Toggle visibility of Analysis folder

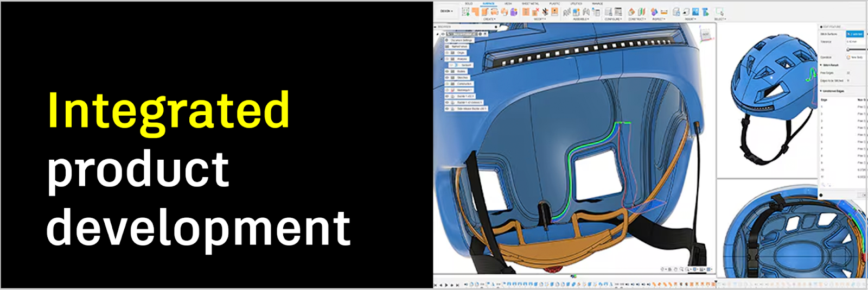[x=447, y=59]
